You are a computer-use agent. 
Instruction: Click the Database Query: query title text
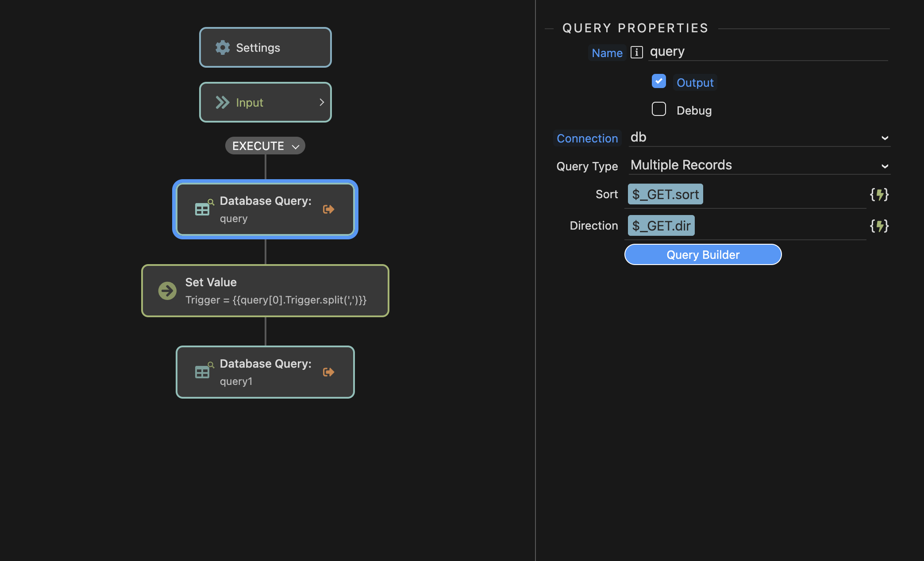coord(266,201)
